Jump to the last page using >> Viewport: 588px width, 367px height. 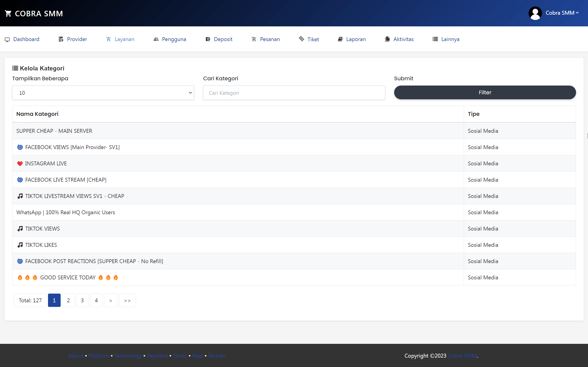(x=127, y=300)
